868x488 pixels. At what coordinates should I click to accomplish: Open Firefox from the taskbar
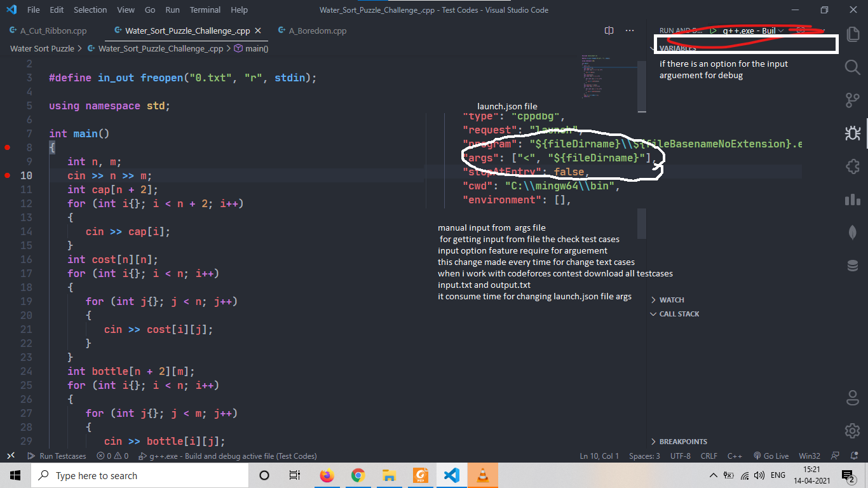coord(327,475)
